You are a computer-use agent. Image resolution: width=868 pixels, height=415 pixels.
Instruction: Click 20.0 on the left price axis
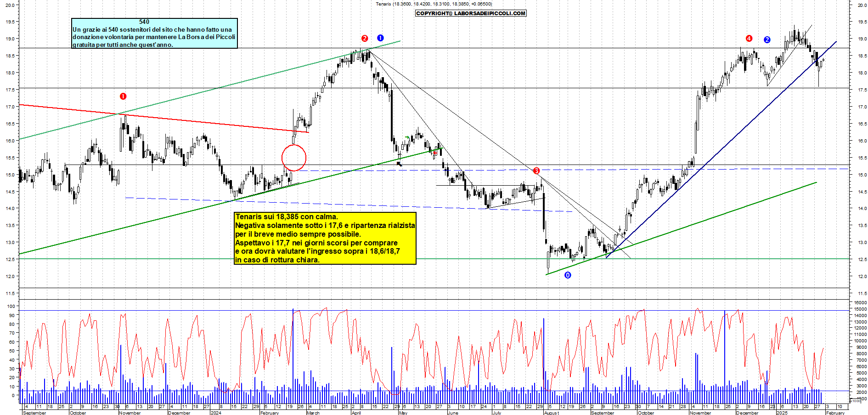click(x=10, y=5)
